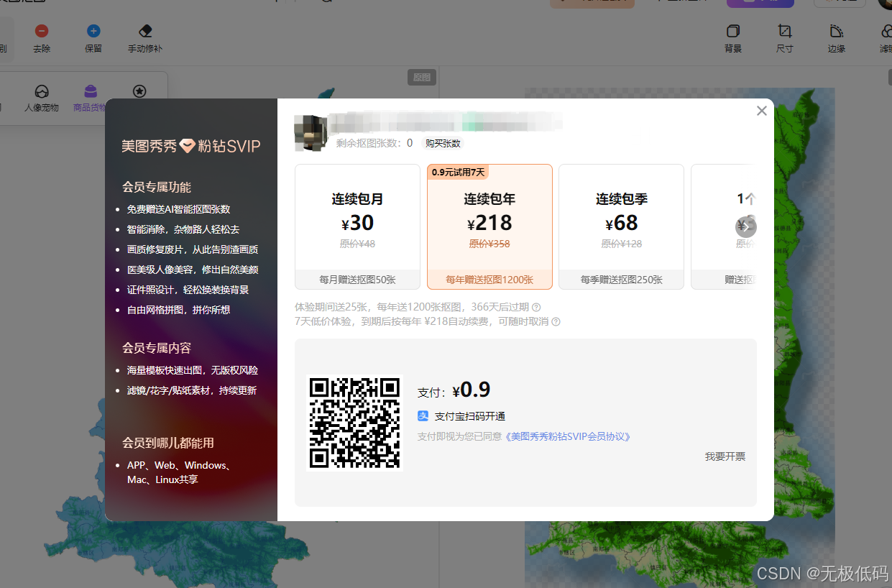Click 我要开票 invoice link
Viewport: 892px width, 588px height.
coord(725,456)
